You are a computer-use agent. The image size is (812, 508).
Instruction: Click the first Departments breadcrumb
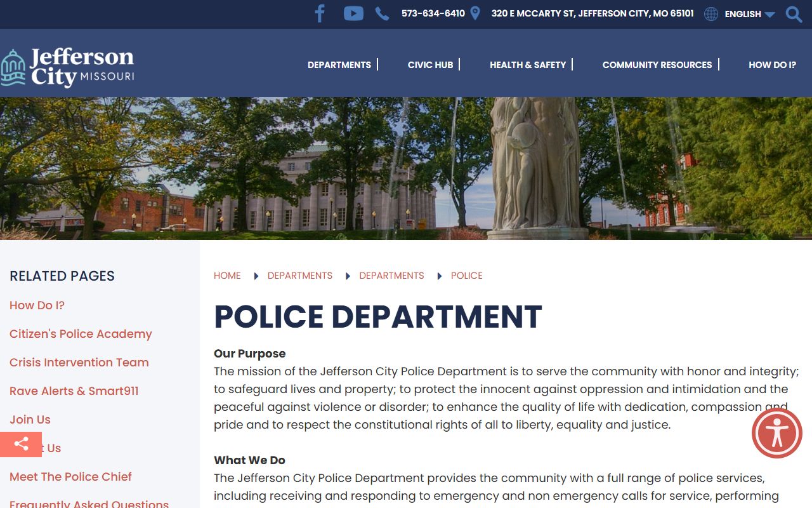pos(300,276)
